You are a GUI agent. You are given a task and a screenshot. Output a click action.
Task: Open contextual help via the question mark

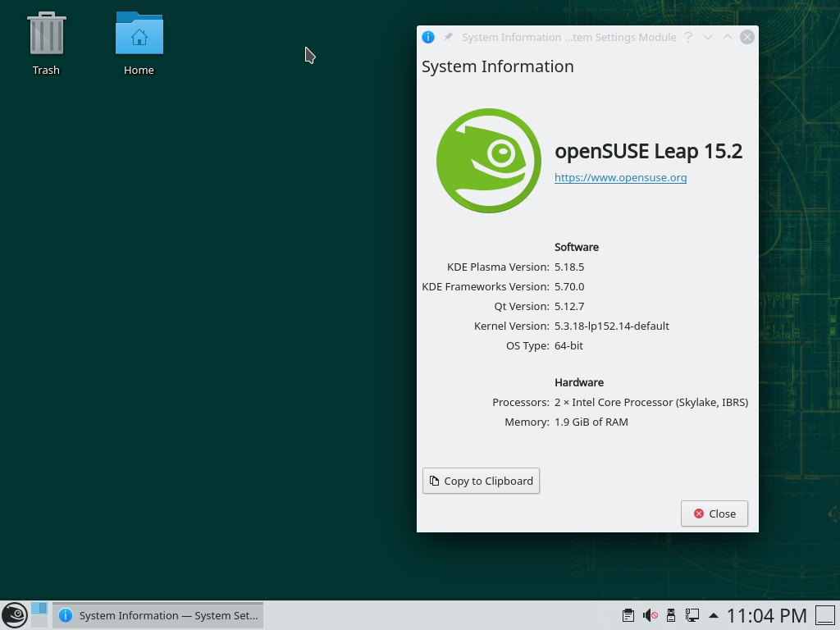pyautogui.click(x=687, y=37)
